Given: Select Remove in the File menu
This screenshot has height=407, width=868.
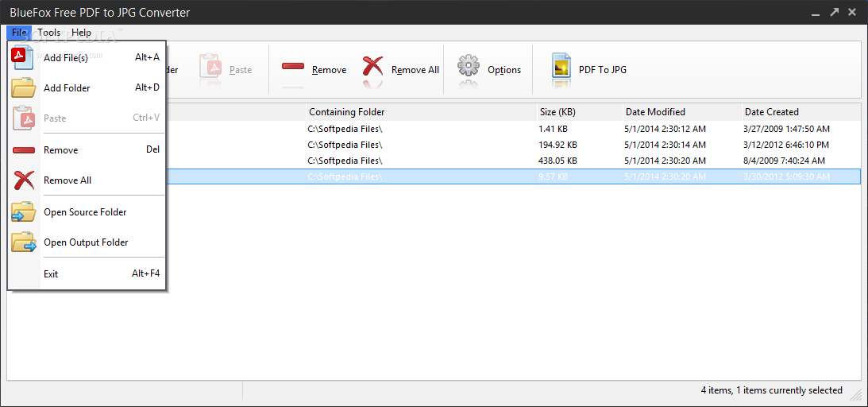Looking at the screenshot, I should (x=87, y=150).
